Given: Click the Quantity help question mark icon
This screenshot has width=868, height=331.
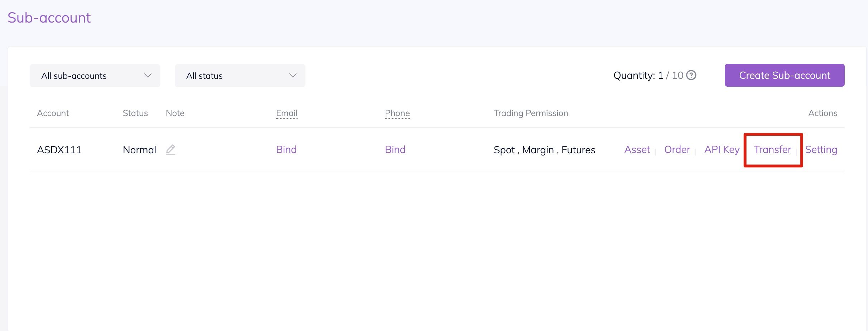Looking at the screenshot, I should pos(691,75).
